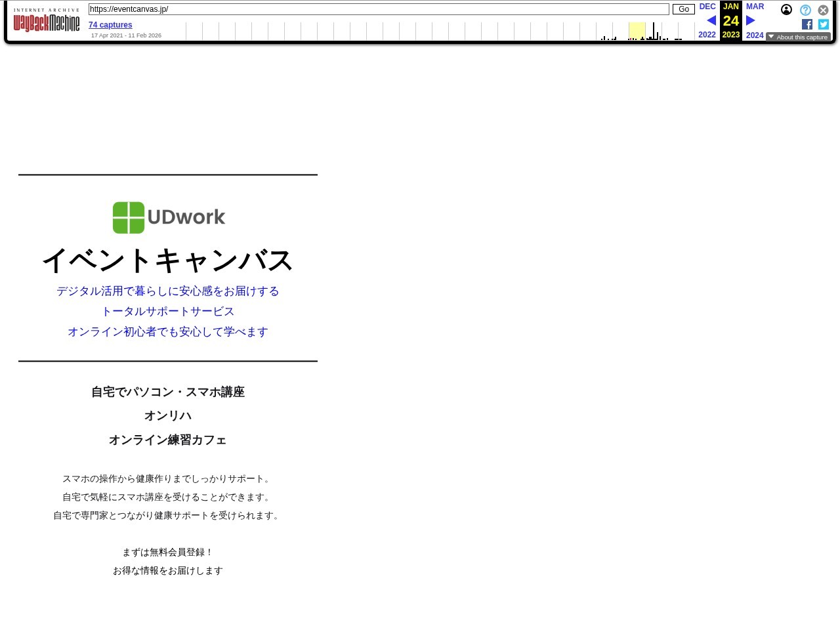Viewport: 840px width, 630px height.
Task: Go to previous capture arrow
Action: 711,20
